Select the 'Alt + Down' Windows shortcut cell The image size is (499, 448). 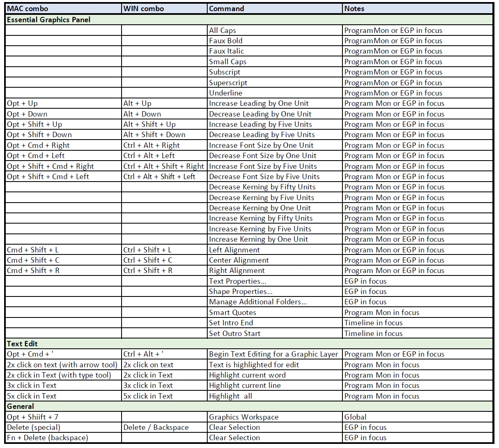164,114
